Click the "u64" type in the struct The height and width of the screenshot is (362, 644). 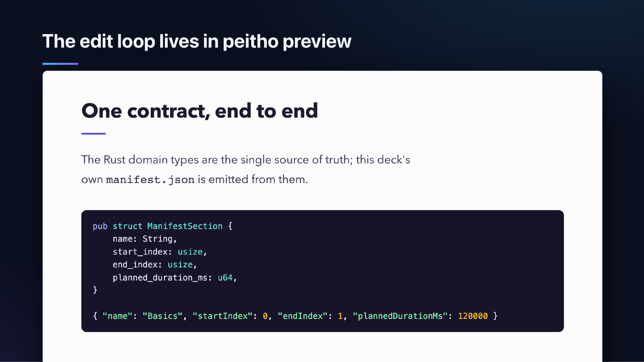click(225, 278)
